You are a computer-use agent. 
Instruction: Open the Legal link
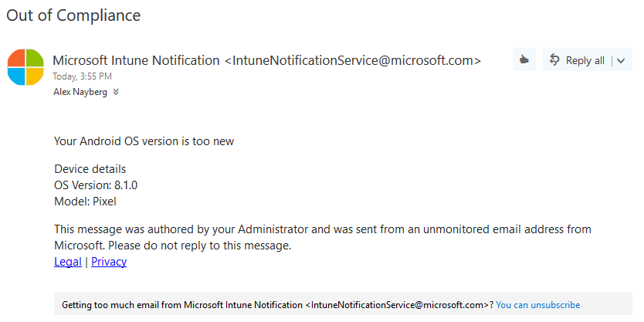(68, 262)
